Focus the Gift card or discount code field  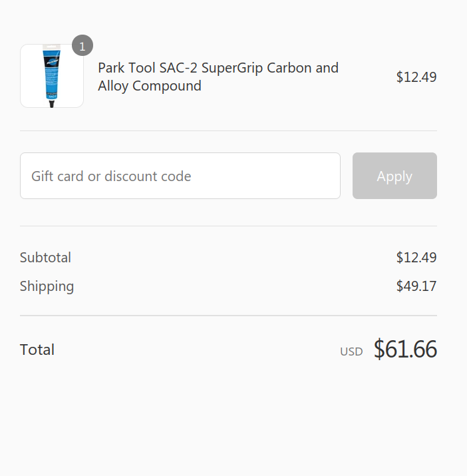pyautogui.click(x=180, y=176)
